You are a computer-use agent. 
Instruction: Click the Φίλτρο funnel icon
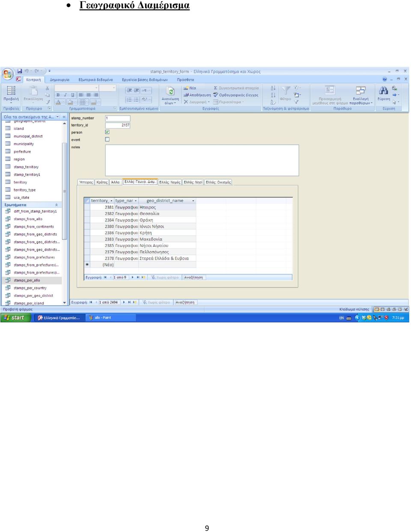[x=286, y=90]
